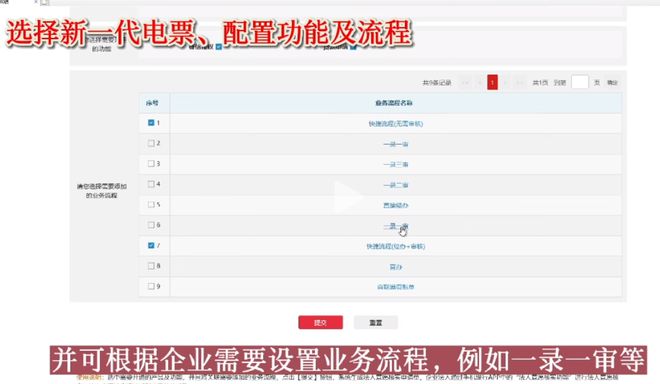Image resolution: width=660 pixels, height=384 pixels.
Task: Tick the checkbox for row 2
Action: click(151, 143)
